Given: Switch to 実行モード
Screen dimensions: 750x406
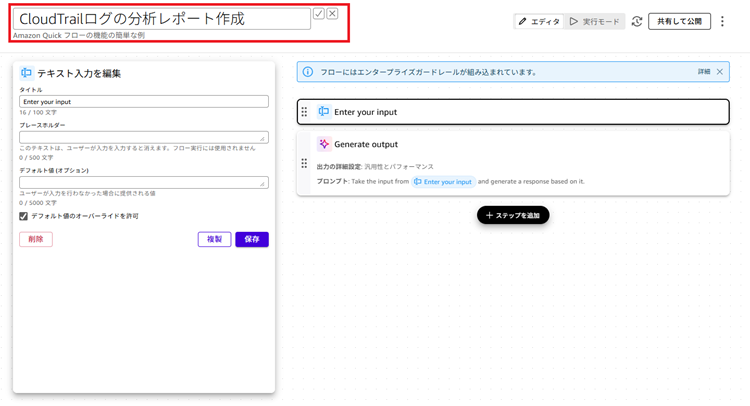Looking at the screenshot, I should 594,21.
